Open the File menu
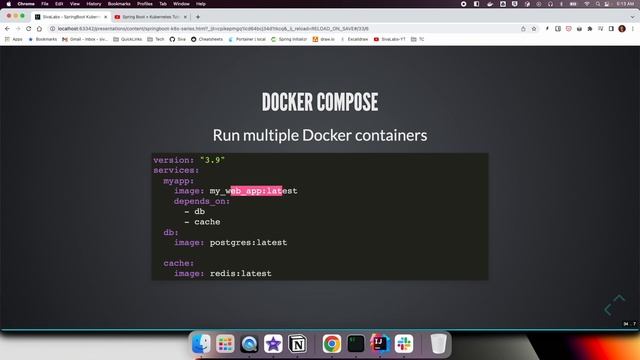 (x=45, y=4)
